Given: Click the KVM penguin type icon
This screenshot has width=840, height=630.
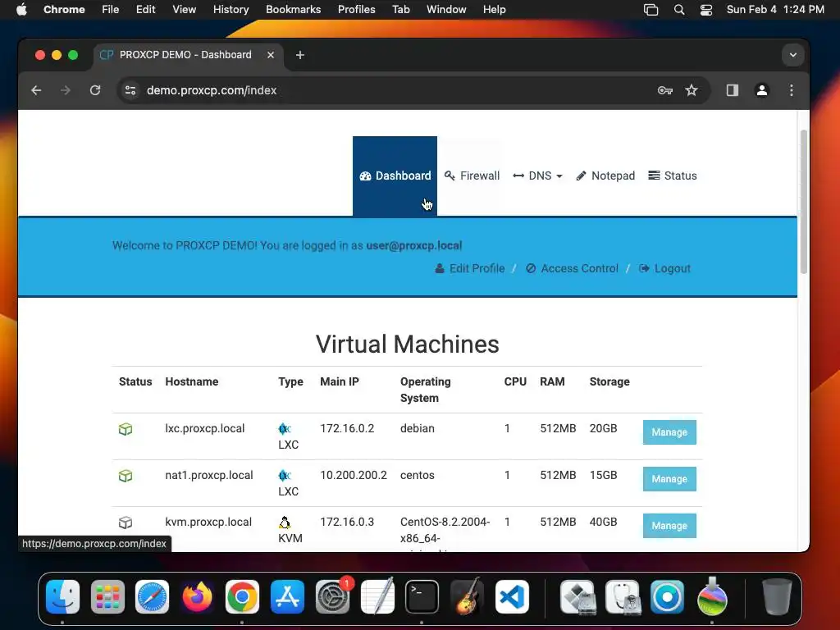Looking at the screenshot, I should (285, 523).
